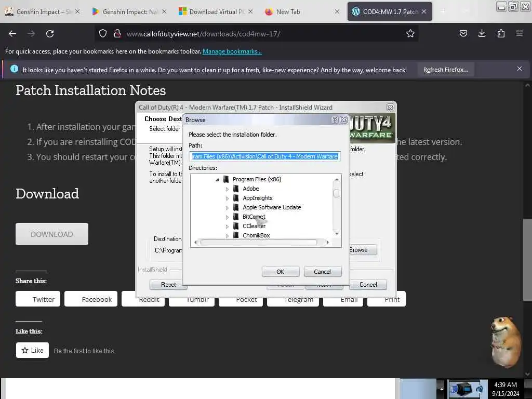Click the AppInsights folder icon
532x399 pixels.
pyautogui.click(x=236, y=198)
